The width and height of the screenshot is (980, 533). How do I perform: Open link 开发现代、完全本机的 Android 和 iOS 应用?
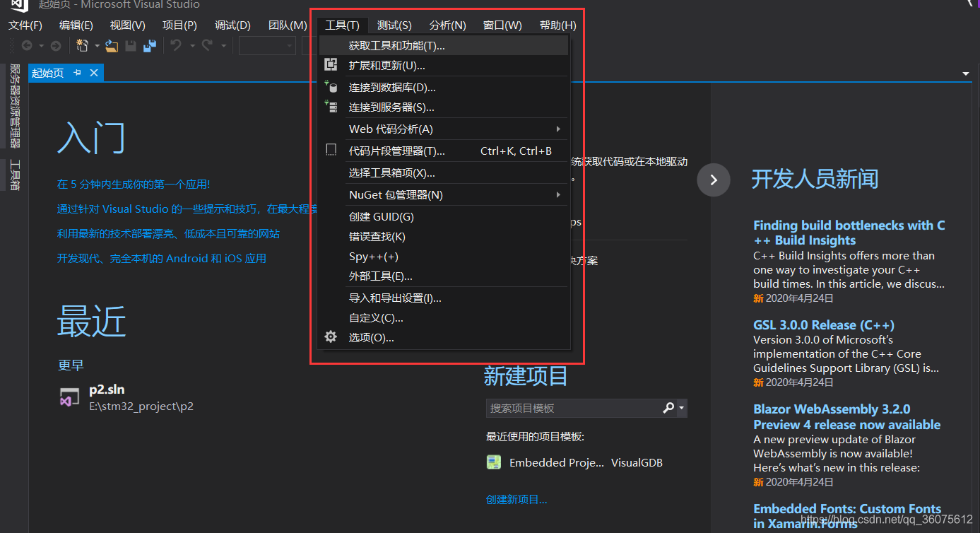pyautogui.click(x=162, y=258)
